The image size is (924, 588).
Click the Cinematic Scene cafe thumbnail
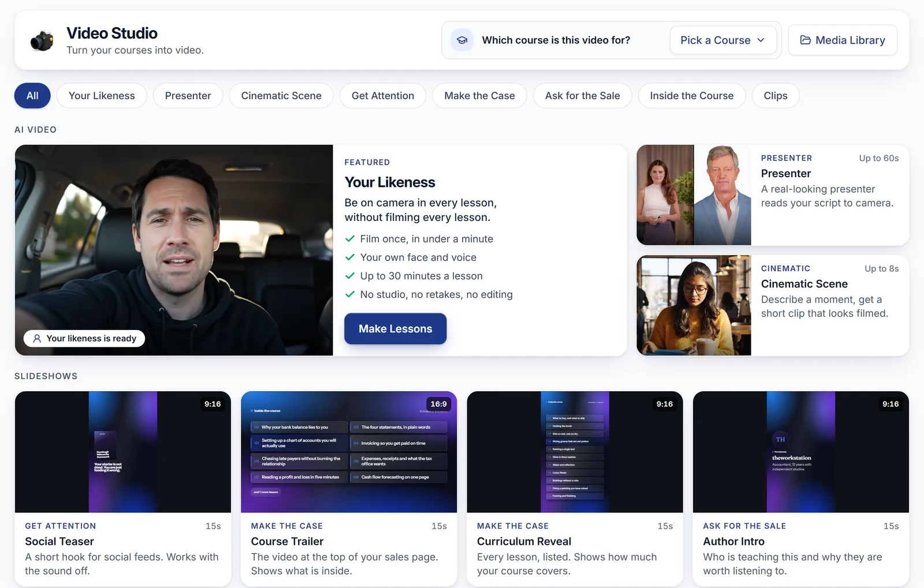(694, 305)
